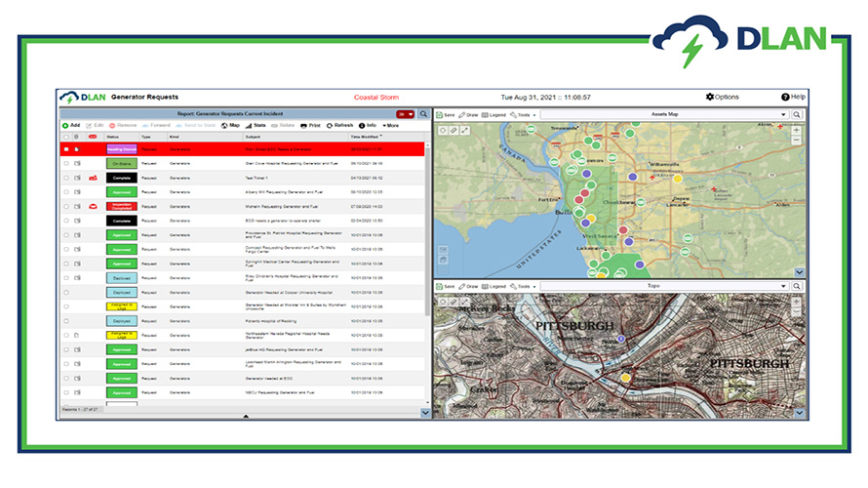Click the report list vertical scrollbar
This screenshot has width=868, height=488.
(x=427, y=230)
